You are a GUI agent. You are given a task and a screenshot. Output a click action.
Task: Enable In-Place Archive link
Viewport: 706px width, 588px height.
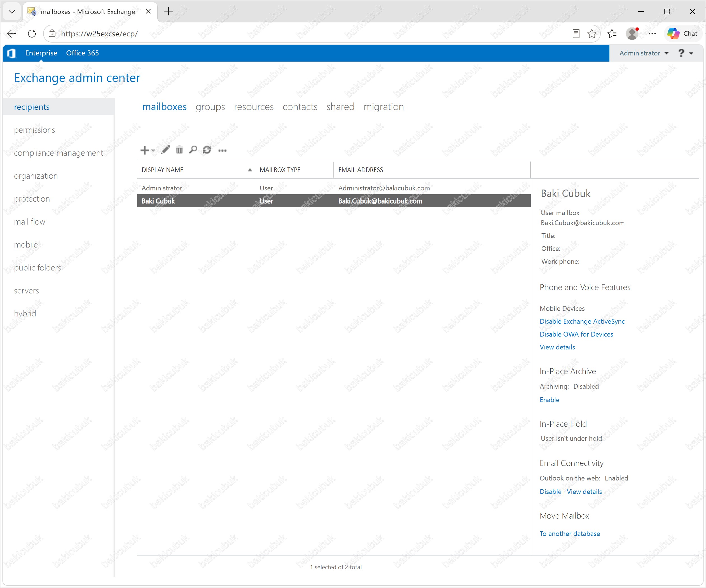click(x=549, y=400)
